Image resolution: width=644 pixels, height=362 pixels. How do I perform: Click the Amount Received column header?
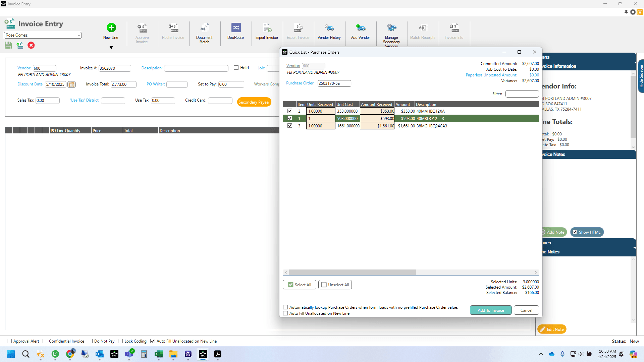[377, 105]
